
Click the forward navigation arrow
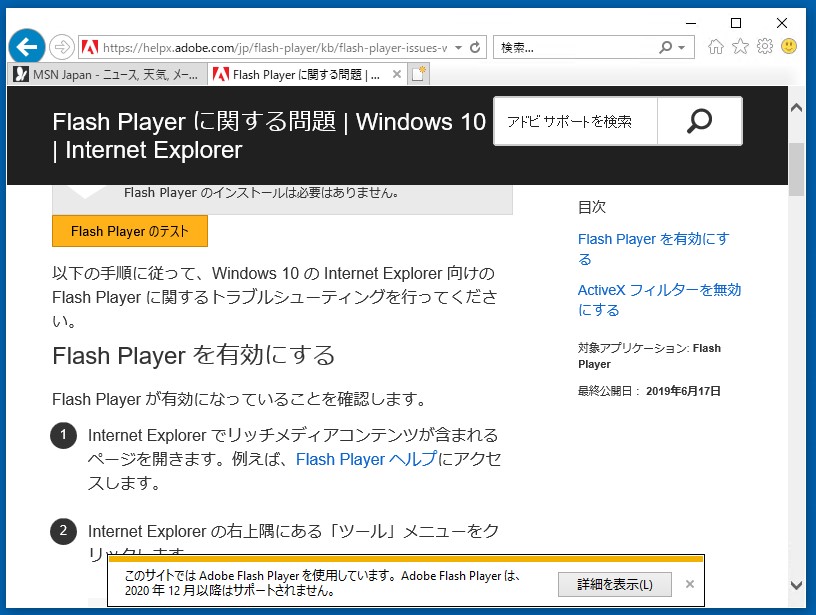point(62,47)
